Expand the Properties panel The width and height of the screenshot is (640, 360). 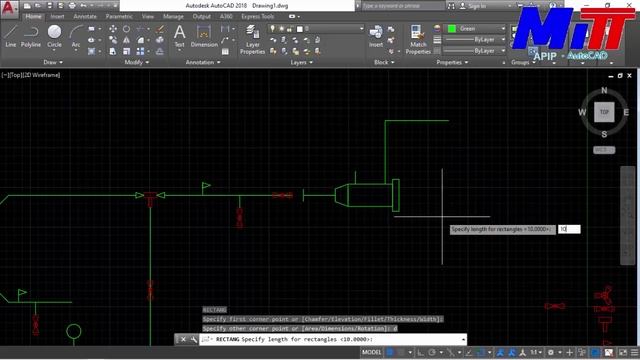452,62
